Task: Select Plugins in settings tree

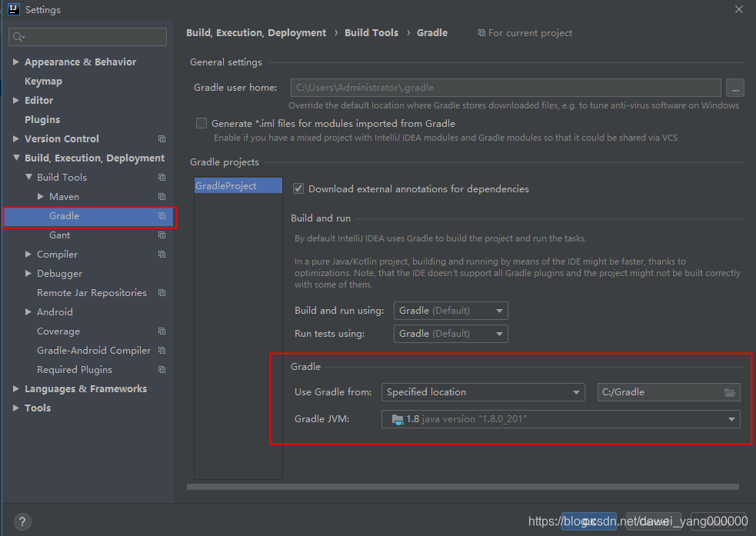Action: pos(42,119)
